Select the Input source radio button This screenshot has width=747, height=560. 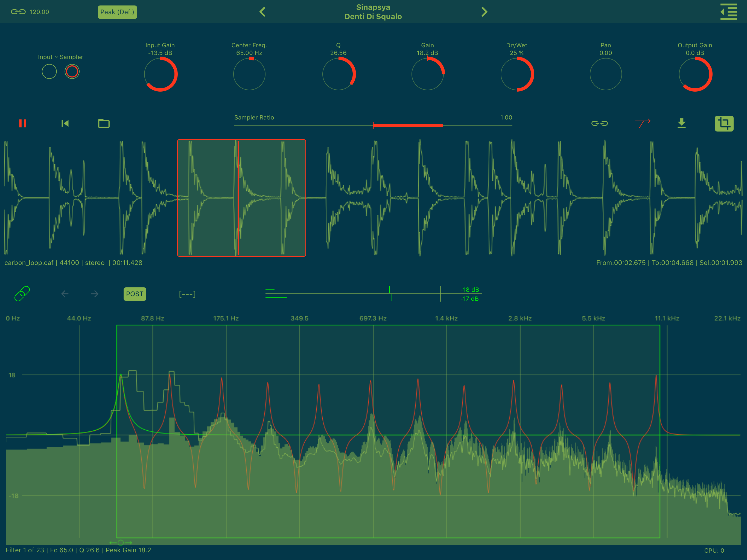(x=49, y=72)
